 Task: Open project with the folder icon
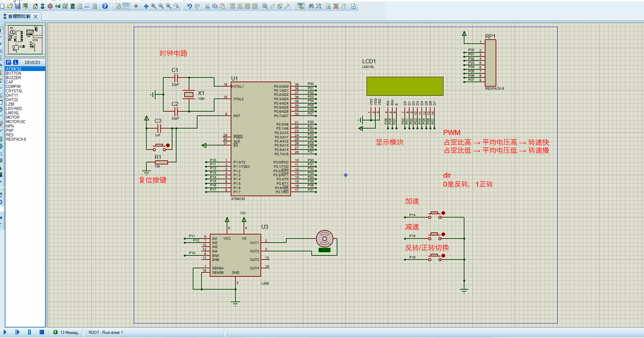tap(10, 6)
